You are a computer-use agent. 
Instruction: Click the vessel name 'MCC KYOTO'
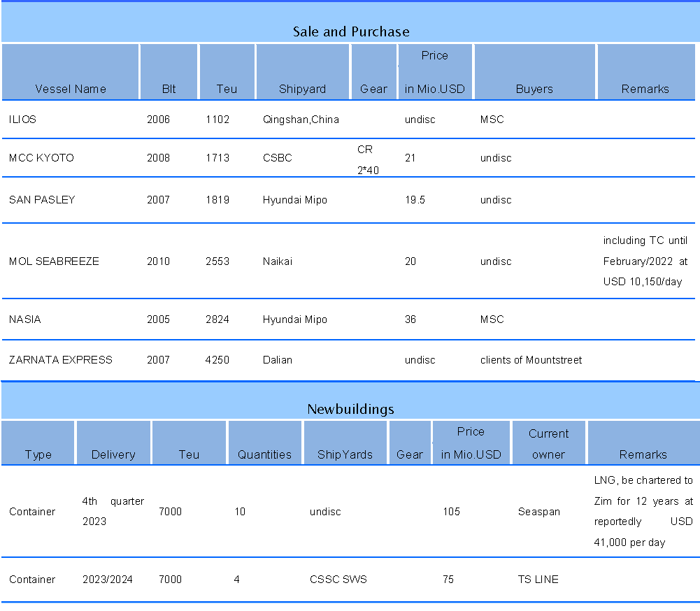click(41, 158)
